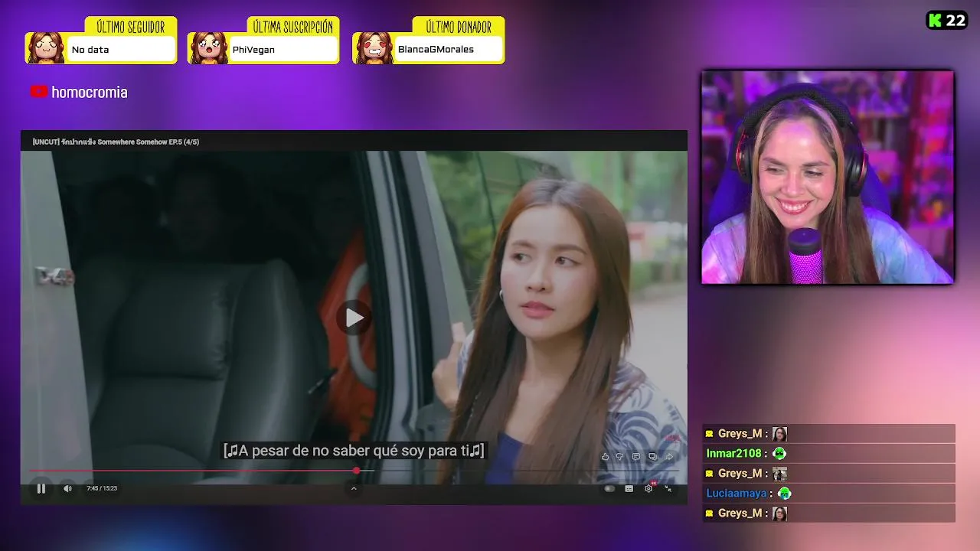Expand the chevron-up panel under the progress bar
The width and height of the screenshot is (980, 551).
pos(354,488)
